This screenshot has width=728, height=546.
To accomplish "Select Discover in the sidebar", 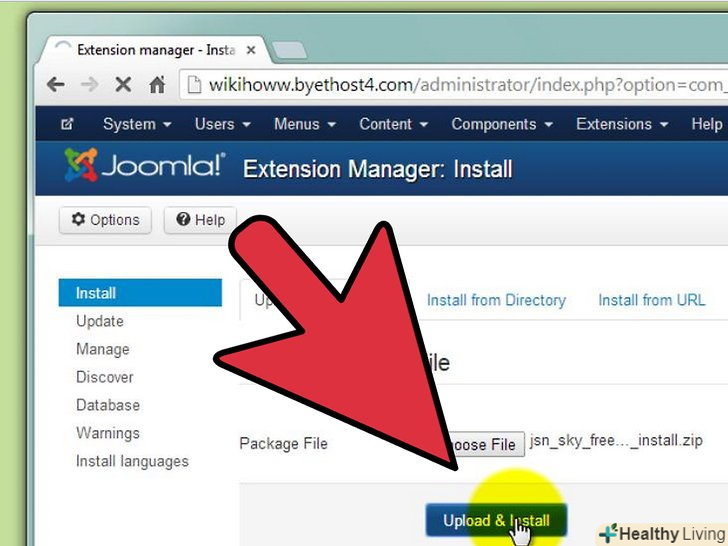I will pos(104,377).
